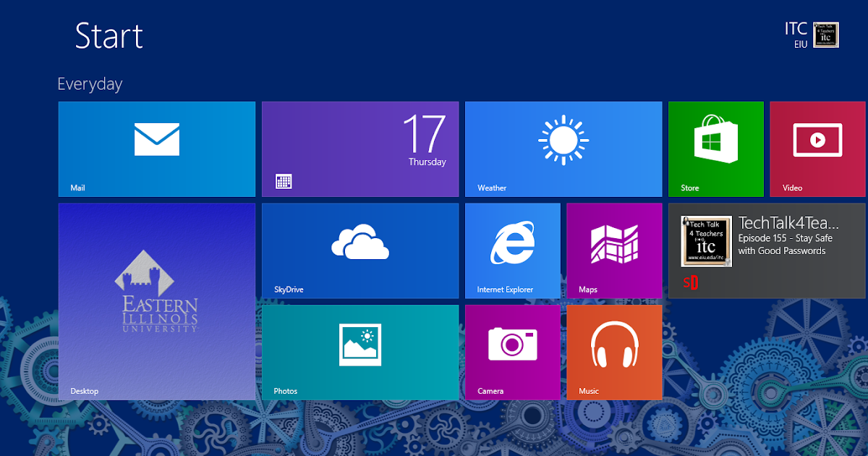
Task: Select the Everyday group heading
Action: click(90, 84)
